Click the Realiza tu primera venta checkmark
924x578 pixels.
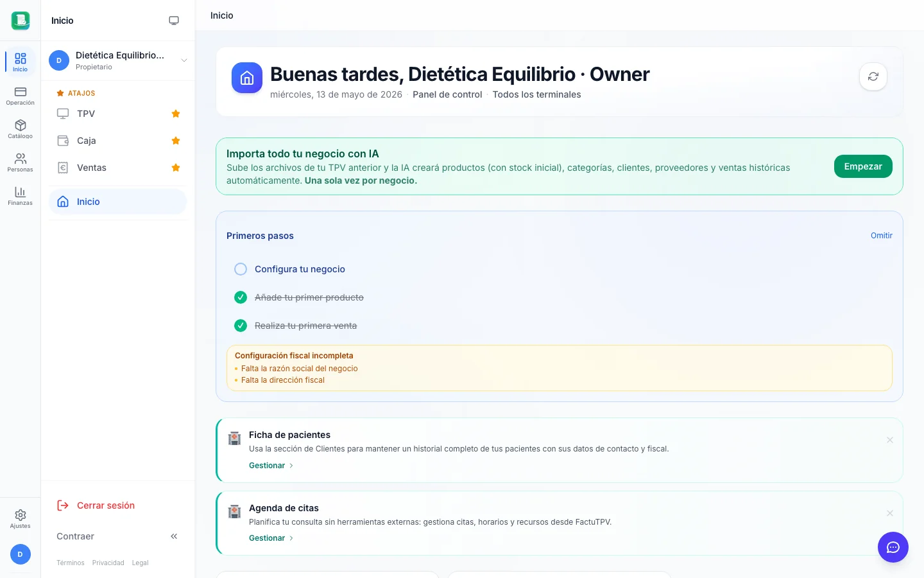click(x=241, y=326)
